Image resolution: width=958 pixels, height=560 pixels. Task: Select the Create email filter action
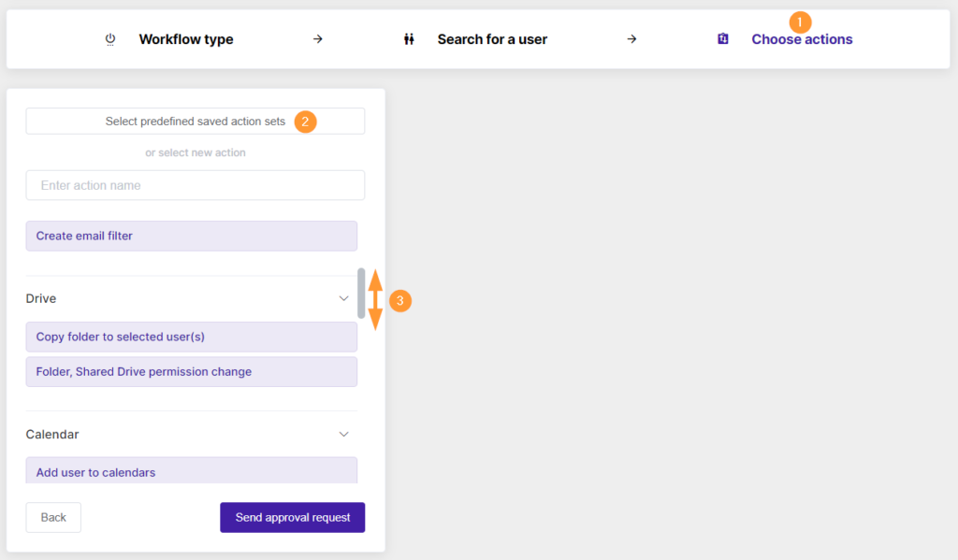coord(191,236)
